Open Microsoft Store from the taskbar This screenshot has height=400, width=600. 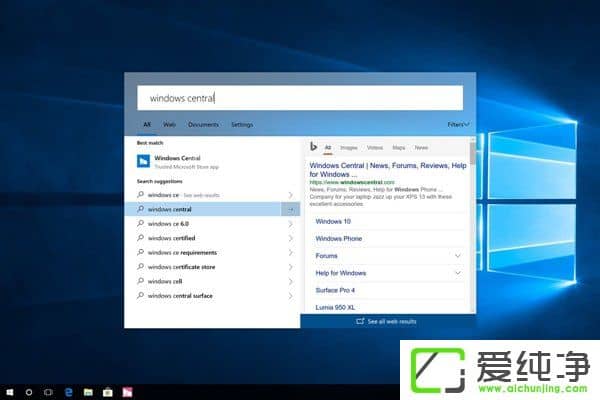(108, 392)
